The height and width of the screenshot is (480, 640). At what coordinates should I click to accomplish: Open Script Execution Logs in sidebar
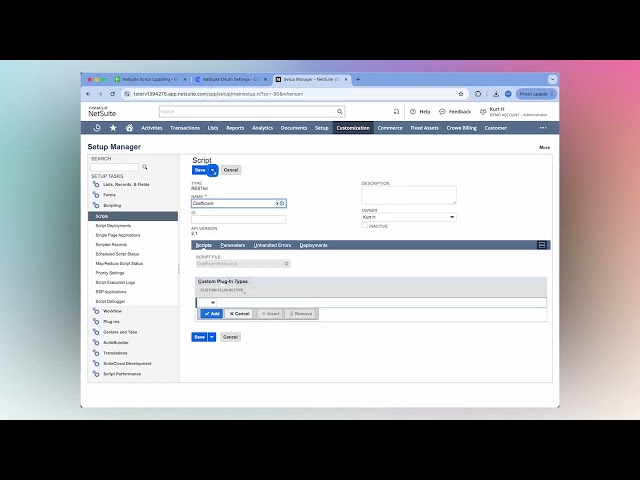pos(116,282)
